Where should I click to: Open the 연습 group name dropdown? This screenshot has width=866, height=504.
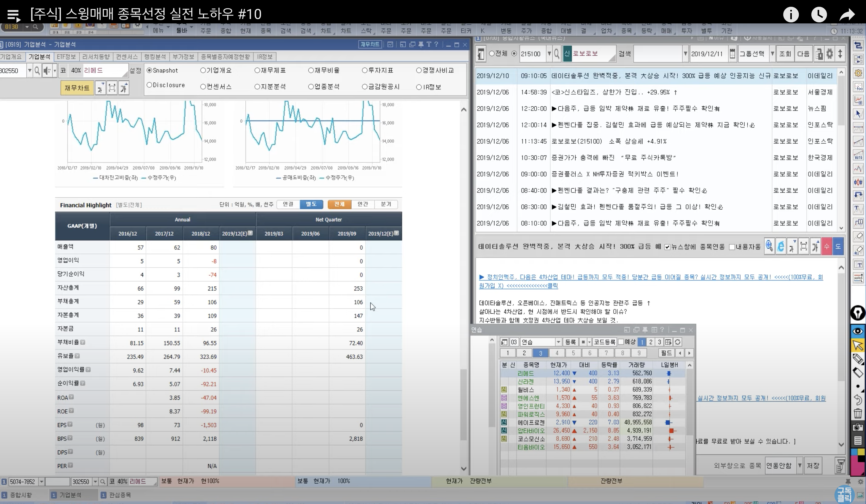click(x=558, y=342)
